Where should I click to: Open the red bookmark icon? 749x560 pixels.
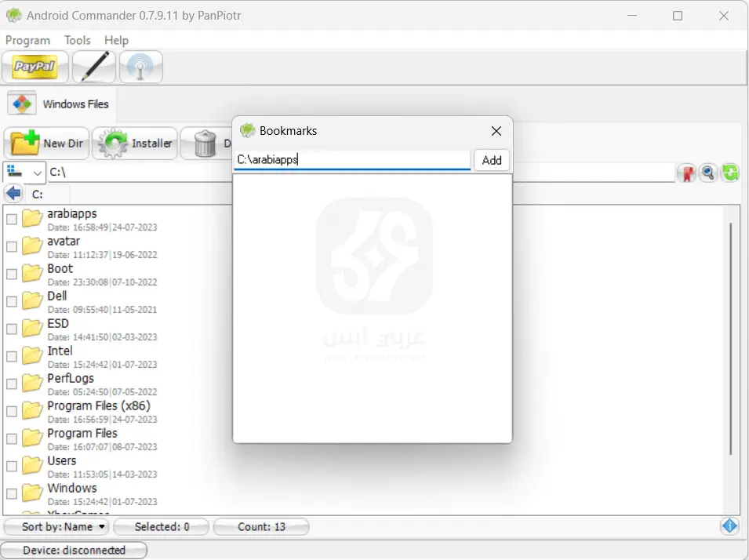686,173
